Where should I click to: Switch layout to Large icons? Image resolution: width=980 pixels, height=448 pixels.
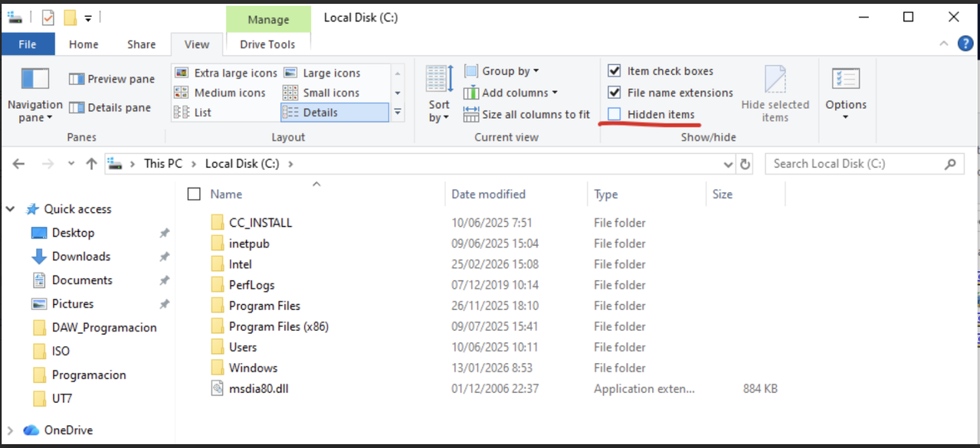tap(323, 73)
